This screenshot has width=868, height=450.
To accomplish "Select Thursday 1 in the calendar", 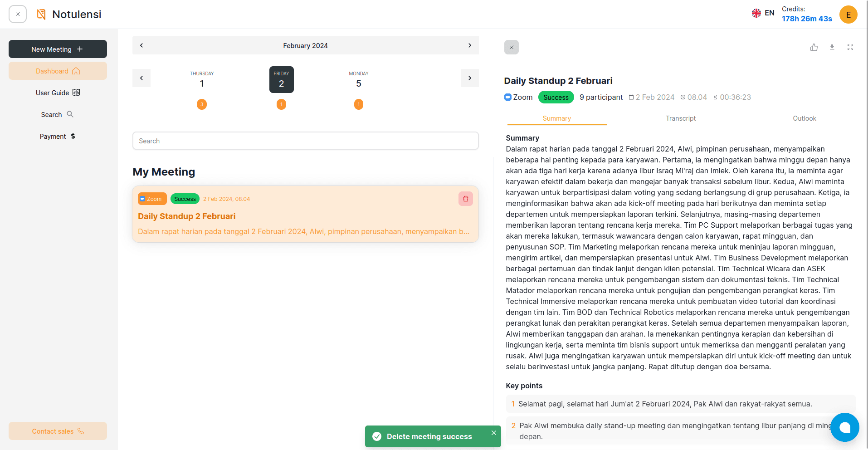I will tap(202, 80).
